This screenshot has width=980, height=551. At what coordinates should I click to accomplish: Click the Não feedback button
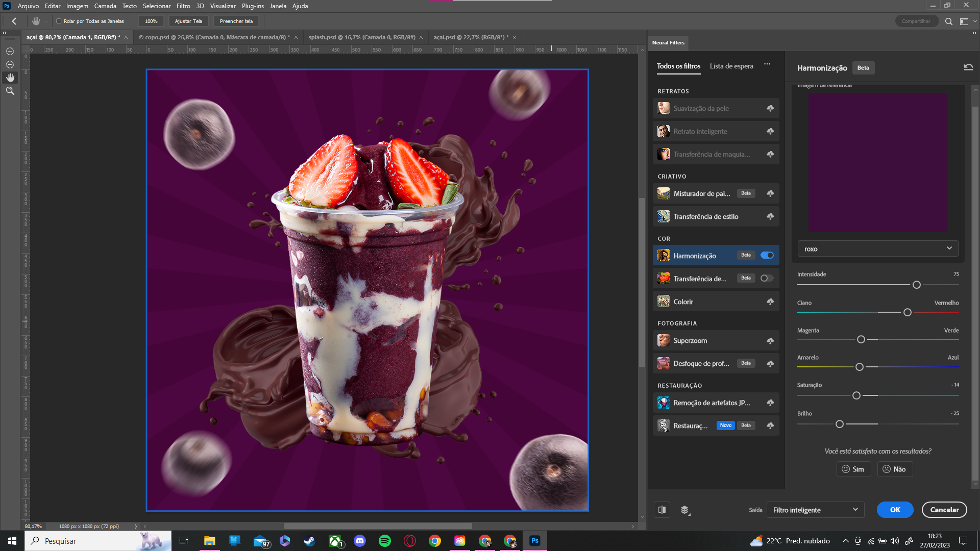[895, 469]
